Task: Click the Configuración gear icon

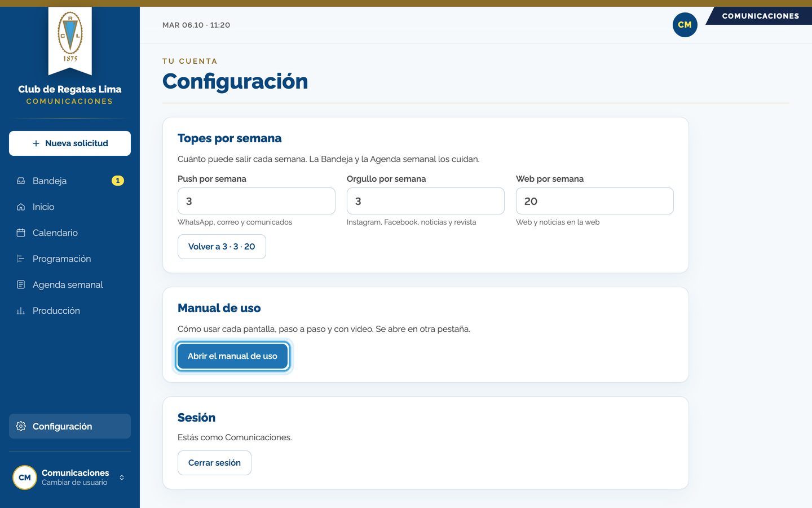Action: [x=21, y=426]
